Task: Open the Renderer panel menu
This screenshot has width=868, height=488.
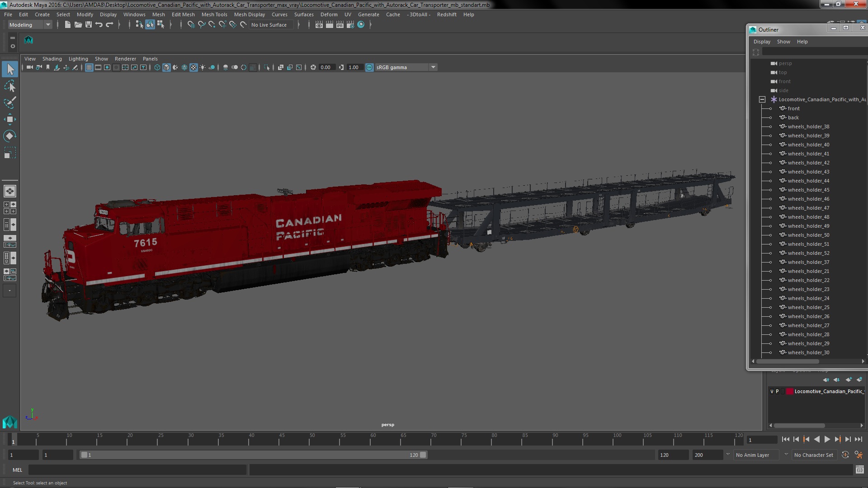Action: tap(125, 59)
